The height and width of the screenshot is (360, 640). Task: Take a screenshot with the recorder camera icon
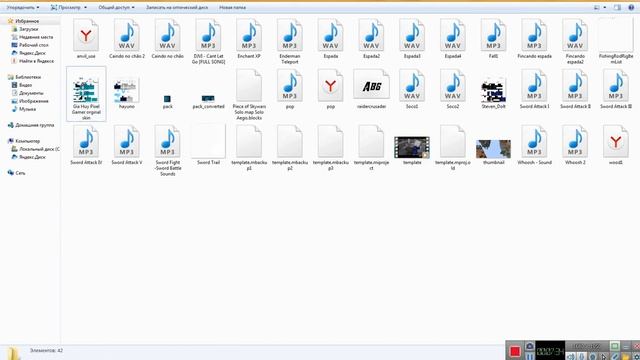pyautogui.click(x=529, y=346)
